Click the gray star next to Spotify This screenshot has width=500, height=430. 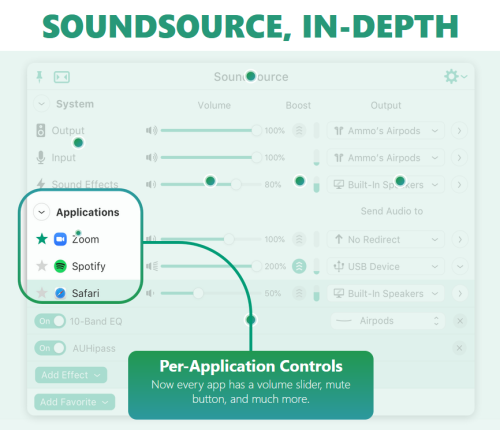(x=42, y=266)
